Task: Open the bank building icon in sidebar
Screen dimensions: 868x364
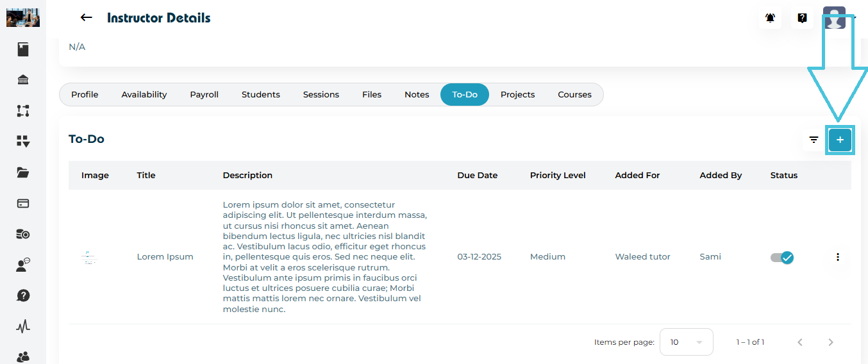Action: point(23,80)
